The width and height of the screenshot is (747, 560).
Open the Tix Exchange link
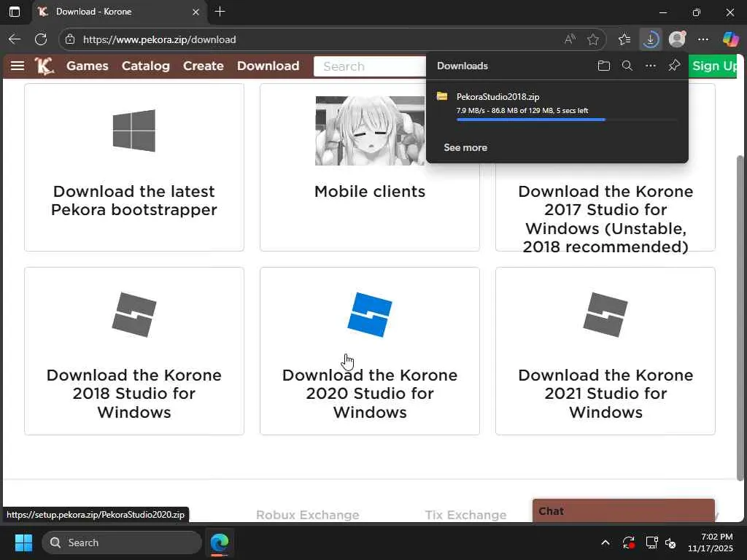tap(466, 515)
